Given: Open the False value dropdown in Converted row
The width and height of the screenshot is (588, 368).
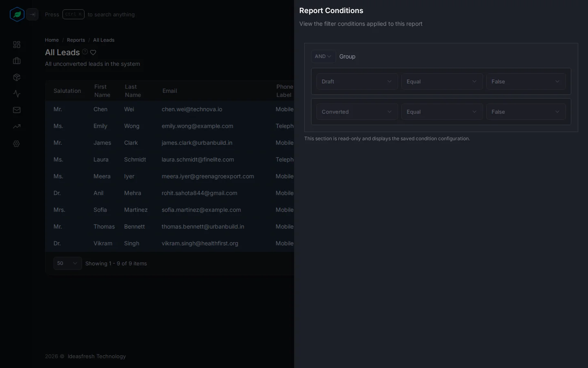Looking at the screenshot, I should point(526,112).
